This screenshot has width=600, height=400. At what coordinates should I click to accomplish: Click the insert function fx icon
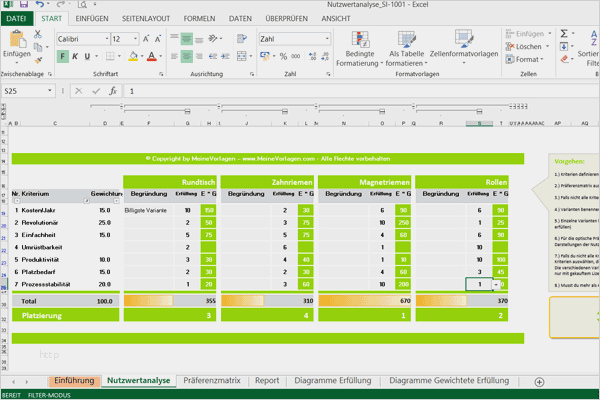[113, 91]
